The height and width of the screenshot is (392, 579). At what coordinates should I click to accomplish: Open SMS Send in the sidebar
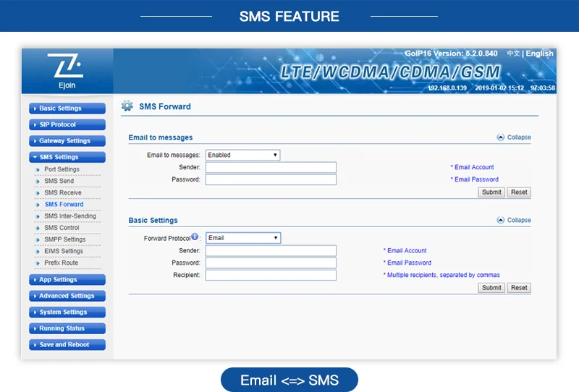[x=59, y=181]
